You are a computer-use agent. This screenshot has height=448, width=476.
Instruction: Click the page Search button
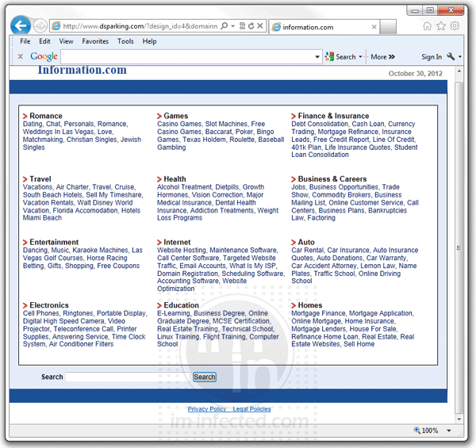point(205,377)
